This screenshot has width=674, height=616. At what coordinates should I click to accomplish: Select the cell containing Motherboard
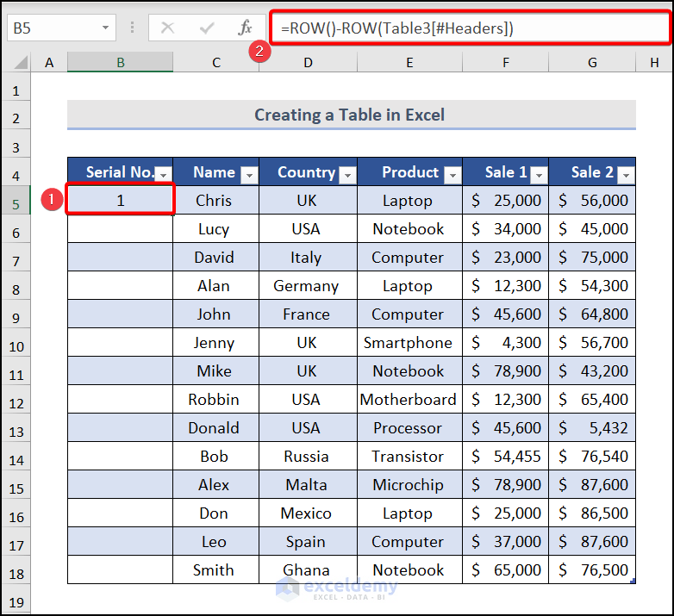coord(409,399)
